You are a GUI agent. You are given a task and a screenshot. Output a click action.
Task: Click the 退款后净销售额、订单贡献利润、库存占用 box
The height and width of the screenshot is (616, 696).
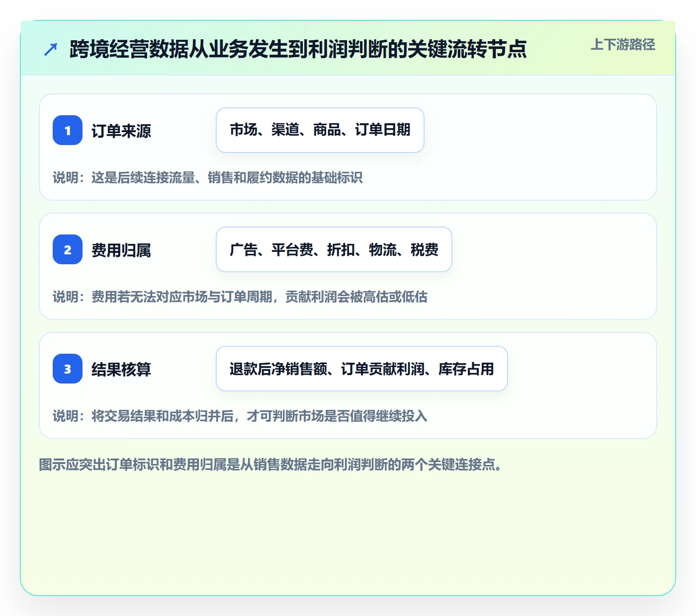(362, 369)
